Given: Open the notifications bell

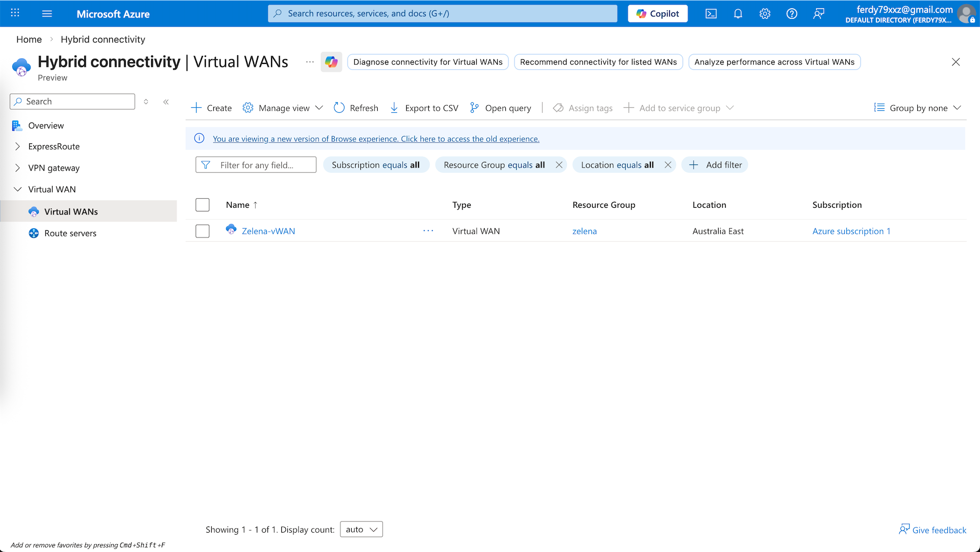Looking at the screenshot, I should point(738,14).
